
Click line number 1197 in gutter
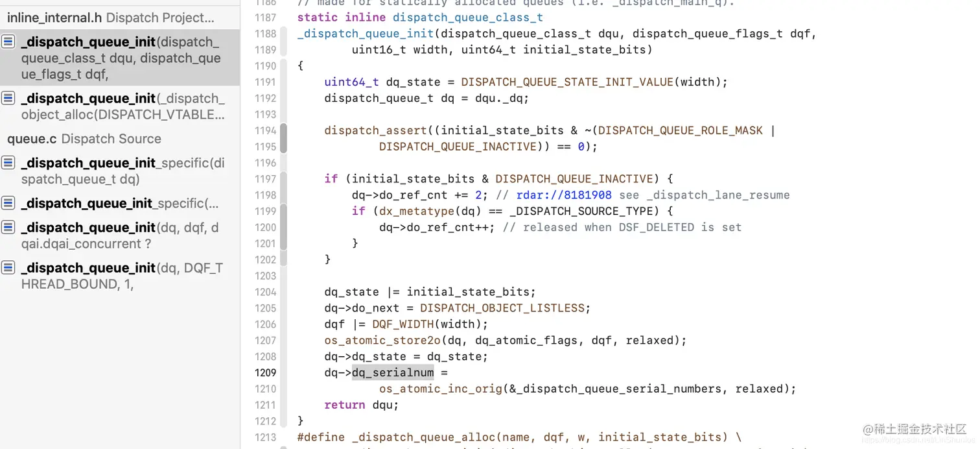click(265, 179)
